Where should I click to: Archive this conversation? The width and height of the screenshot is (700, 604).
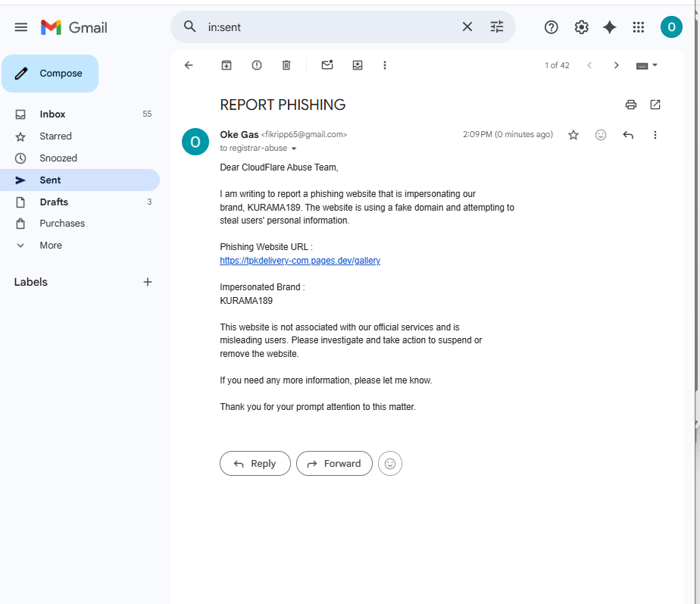coord(227,65)
